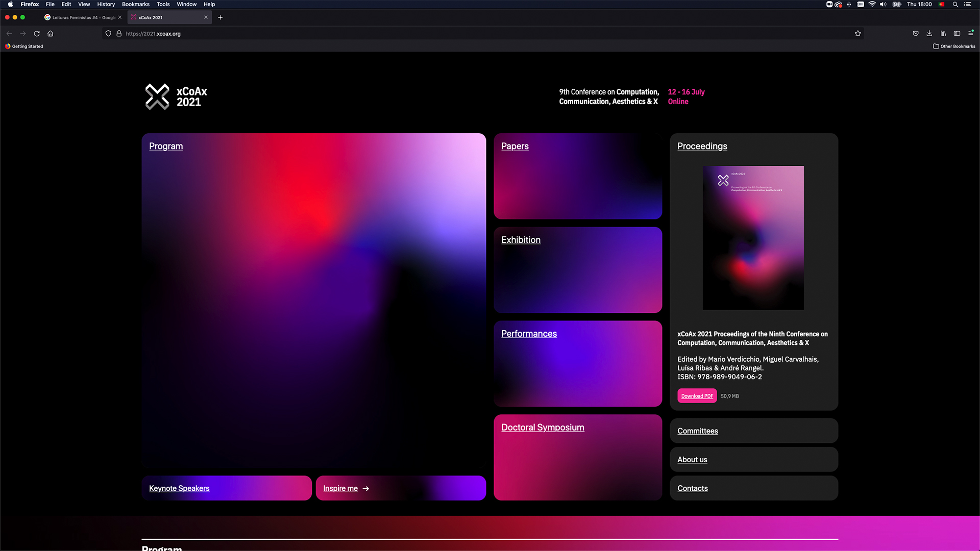
Task: Follow the Inspire me arrow link
Action: pyautogui.click(x=346, y=488)
